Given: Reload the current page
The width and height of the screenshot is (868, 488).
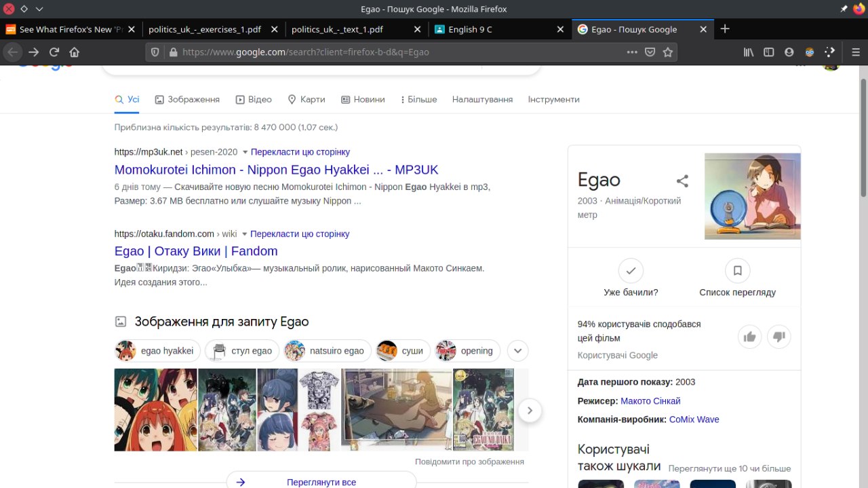Looking at the screenshot, I should point(54,52).
